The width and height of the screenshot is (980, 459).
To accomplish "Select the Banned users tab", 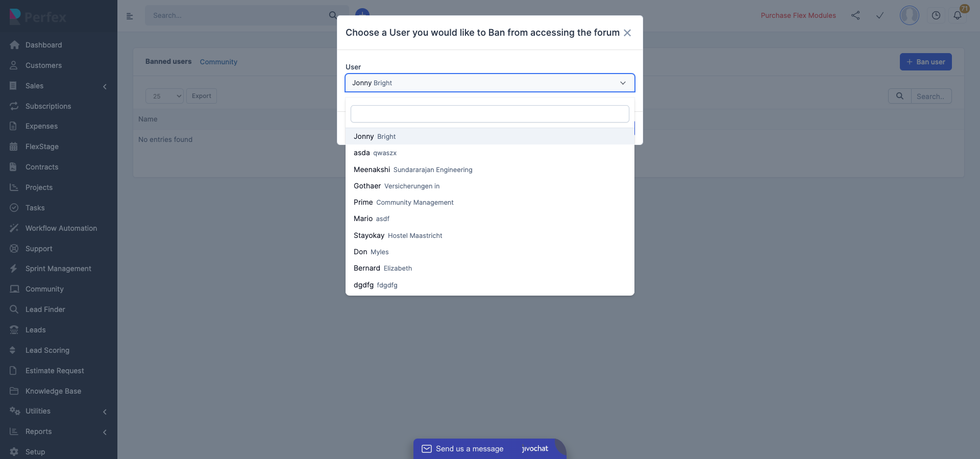I will [x=168, y=61].
